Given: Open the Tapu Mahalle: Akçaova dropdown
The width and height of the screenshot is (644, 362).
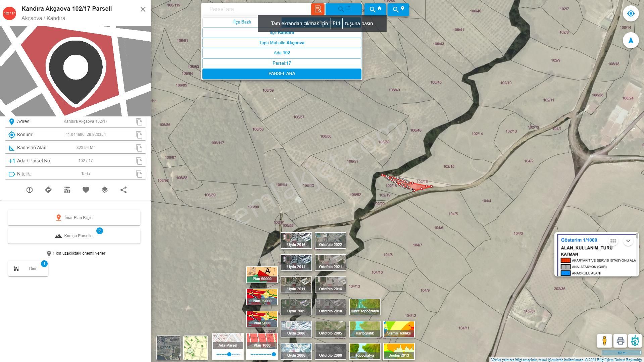Looking at the screenshot, I should 282,43.
